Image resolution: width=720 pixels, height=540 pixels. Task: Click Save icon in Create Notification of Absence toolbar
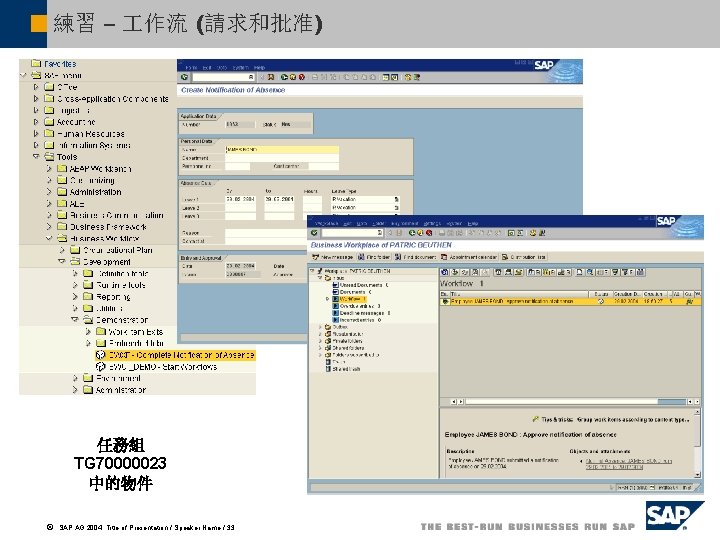[271, 77]
